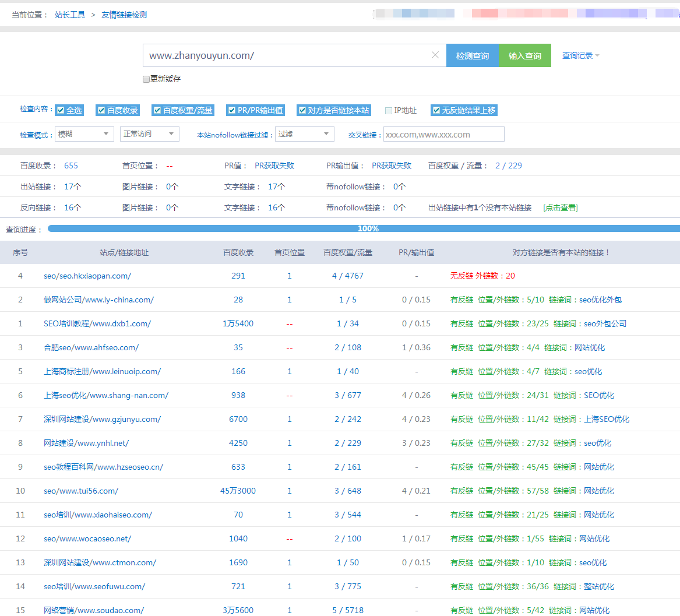
Task: Click backlink result with 链接词：整站优化
Action: (x=532, y=586)
